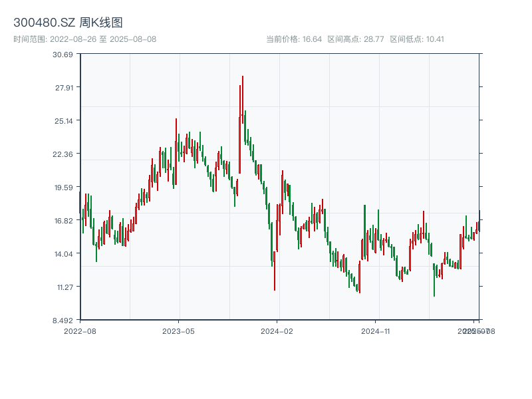Viewport: 532px width, 399px height.
Task: Click the 当前价格 16.64 label
Action: [294, 39]
